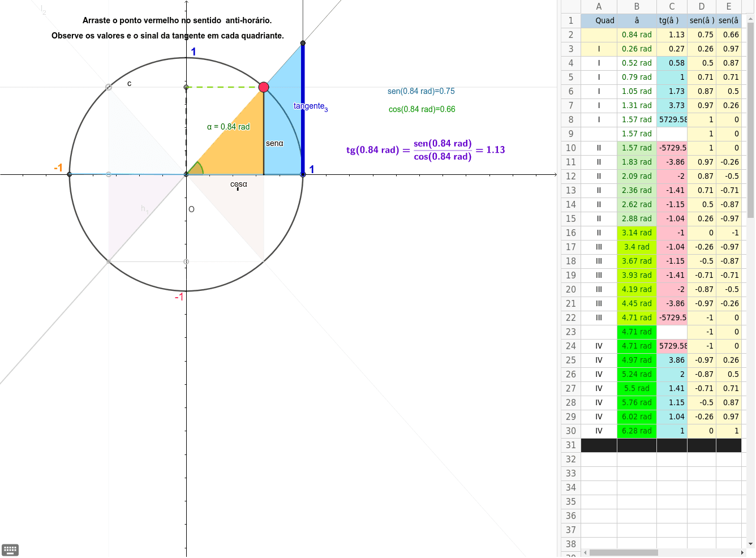Click cell '3.14 rad' in row 16
756x558 pixels.
(637, 233)
